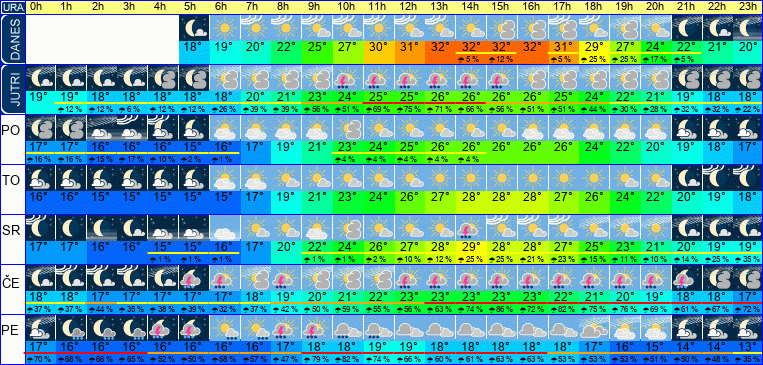Click the 86% precipitation value in the ČE row
The width and height of the screenshot is (763, 365).
click(x=501, y=309)
